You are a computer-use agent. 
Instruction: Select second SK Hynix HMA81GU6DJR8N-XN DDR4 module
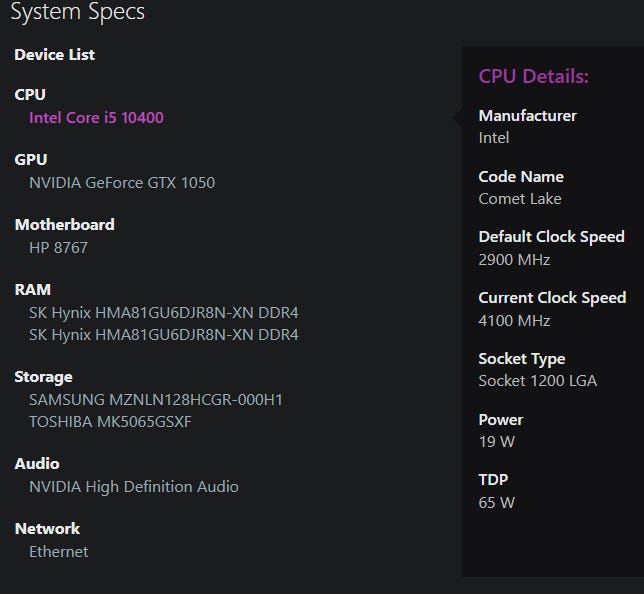tap(164, 334)
